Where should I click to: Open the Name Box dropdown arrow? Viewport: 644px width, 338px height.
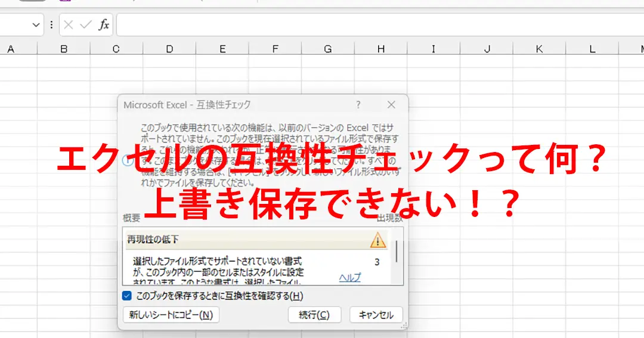point(35,24)
